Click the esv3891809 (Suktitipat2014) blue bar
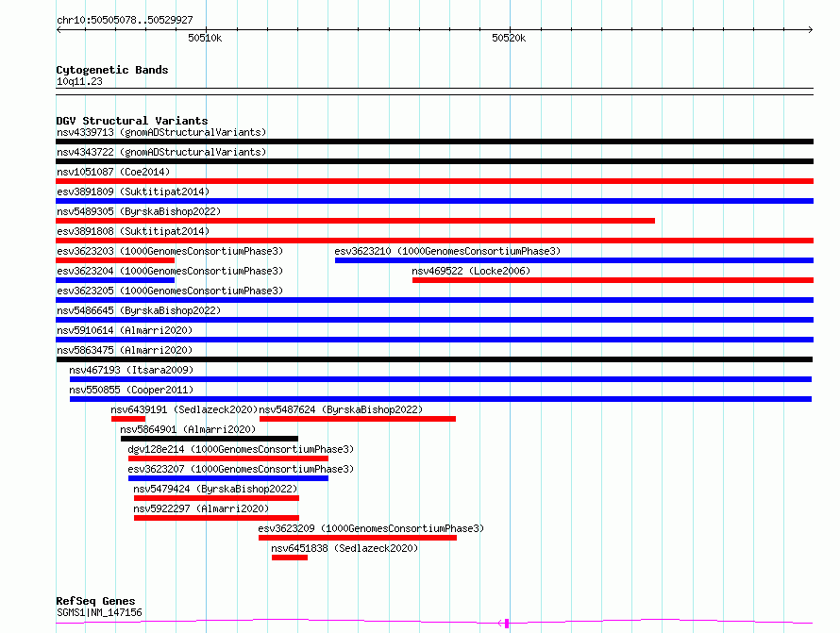The height and width of the screenshot is (633, 840). coord(434,201)
